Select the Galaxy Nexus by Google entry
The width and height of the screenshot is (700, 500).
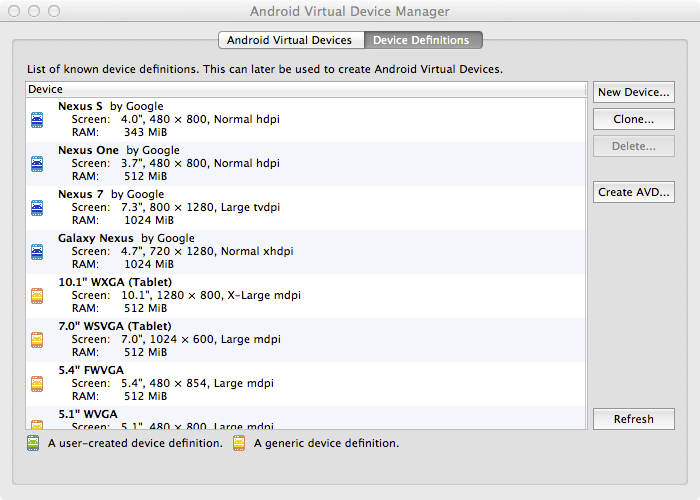point(306,252)
